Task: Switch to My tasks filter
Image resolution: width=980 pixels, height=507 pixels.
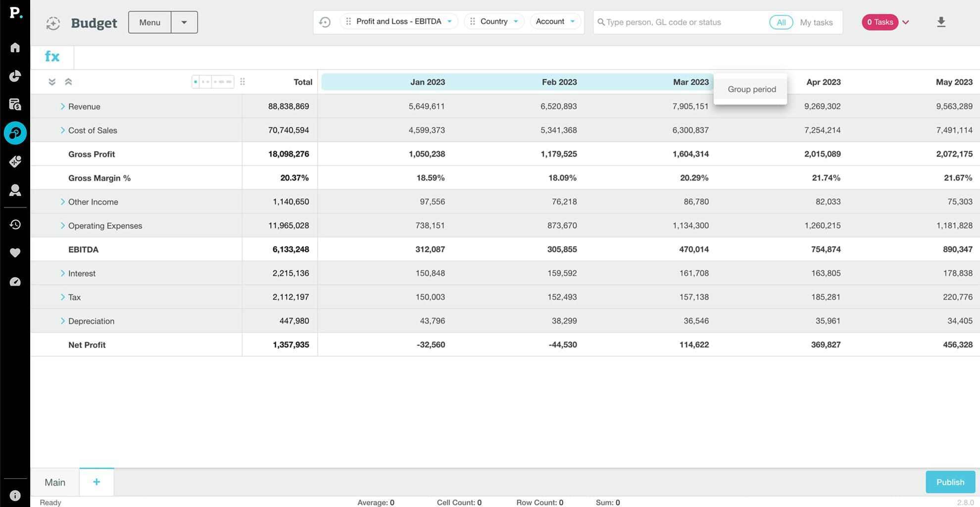Action: click(816, 22)
